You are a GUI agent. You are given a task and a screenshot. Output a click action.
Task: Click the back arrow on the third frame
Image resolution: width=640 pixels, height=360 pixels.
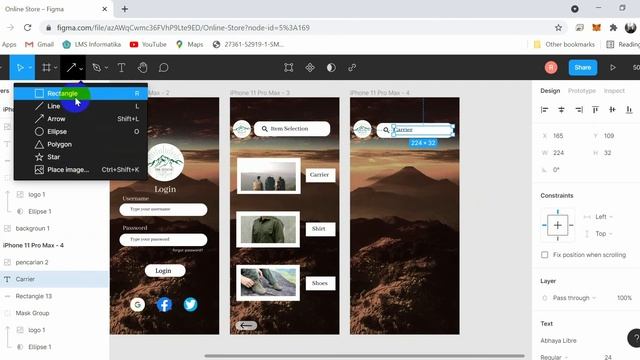coord(246,325)
